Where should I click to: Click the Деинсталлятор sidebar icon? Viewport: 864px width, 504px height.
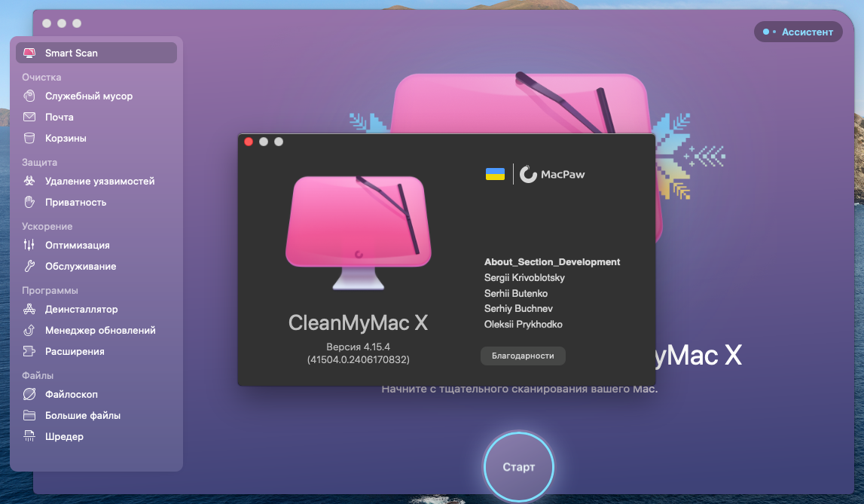pyautogui.click(x=29, y=310)
